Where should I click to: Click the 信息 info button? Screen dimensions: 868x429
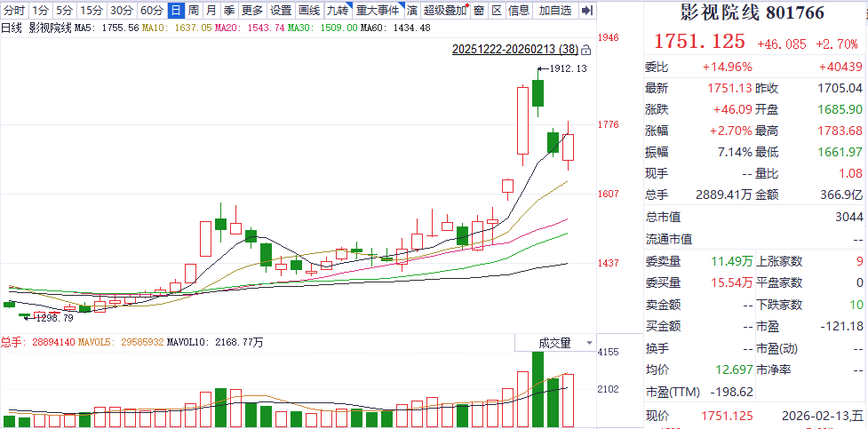click(x=519, y=11)
